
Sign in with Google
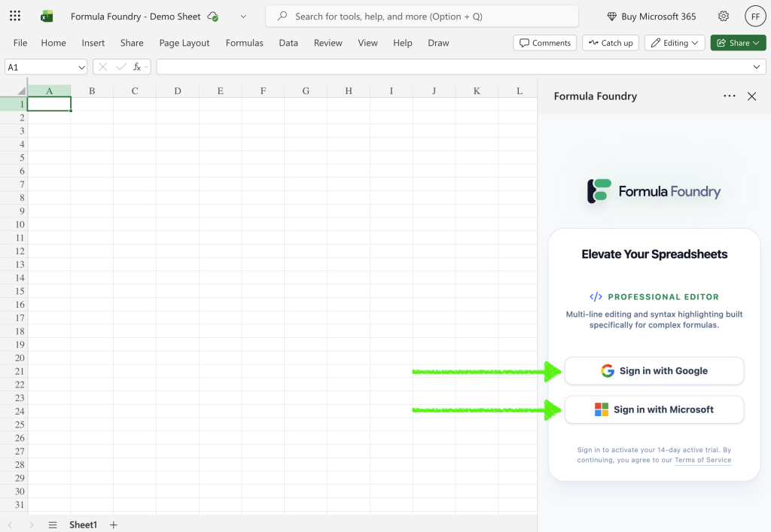point(654,370)
